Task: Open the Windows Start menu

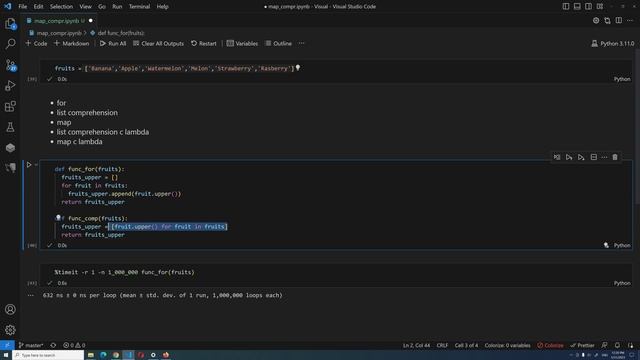Action: (6, 355)
